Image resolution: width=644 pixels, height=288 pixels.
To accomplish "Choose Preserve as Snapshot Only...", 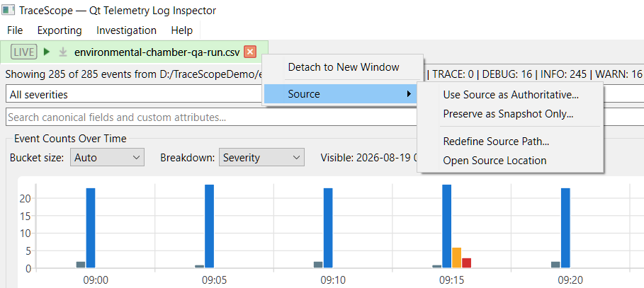I will click(510, 114).
